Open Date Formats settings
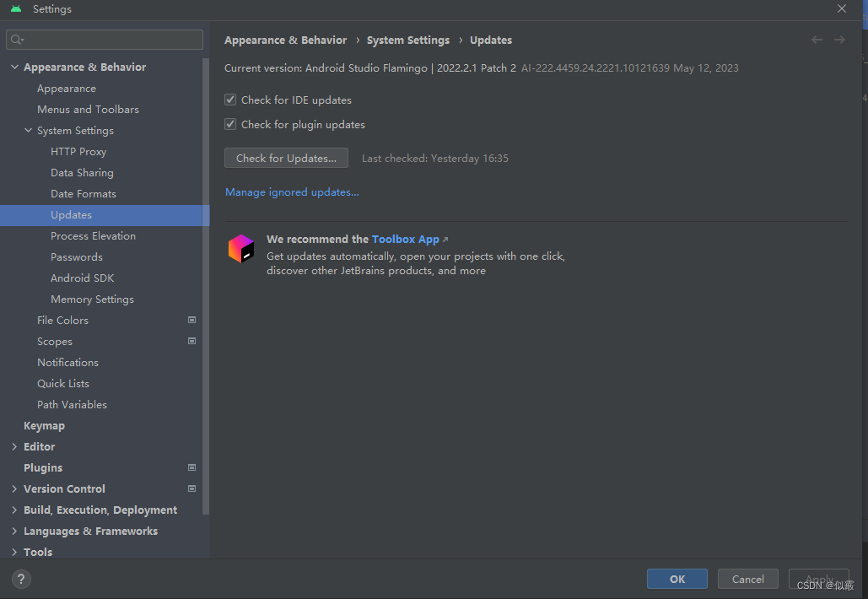This screenshot has width=868, height=599. coord(83,194)
